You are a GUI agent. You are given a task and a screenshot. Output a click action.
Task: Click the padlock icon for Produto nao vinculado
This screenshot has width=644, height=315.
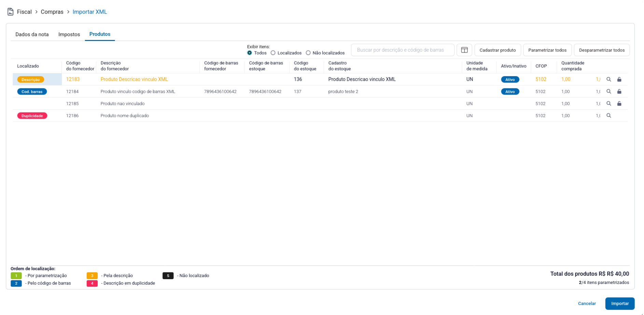[619, 104]
